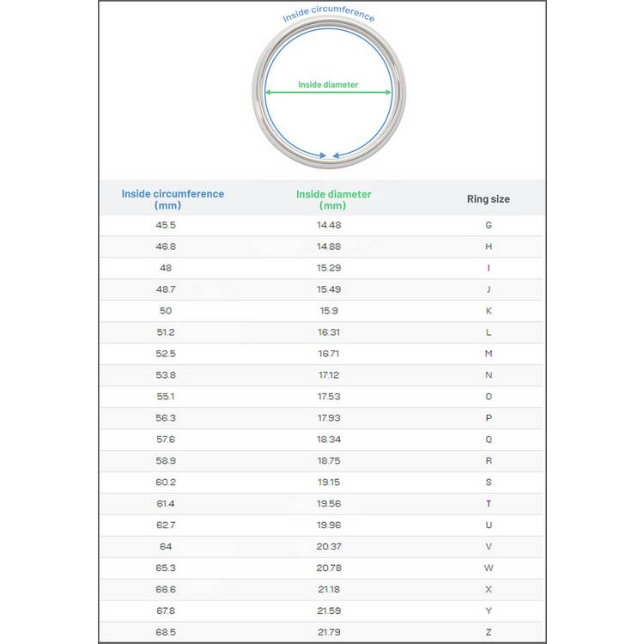The height and width of the screenshot is (644, 644).
Task: Select diameter value 16.71
Action: coord(329,354)
